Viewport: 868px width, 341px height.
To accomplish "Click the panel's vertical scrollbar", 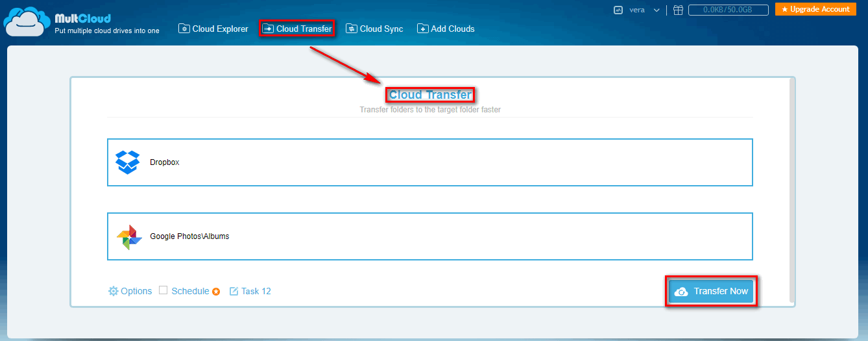I will (x=791, y=190).
